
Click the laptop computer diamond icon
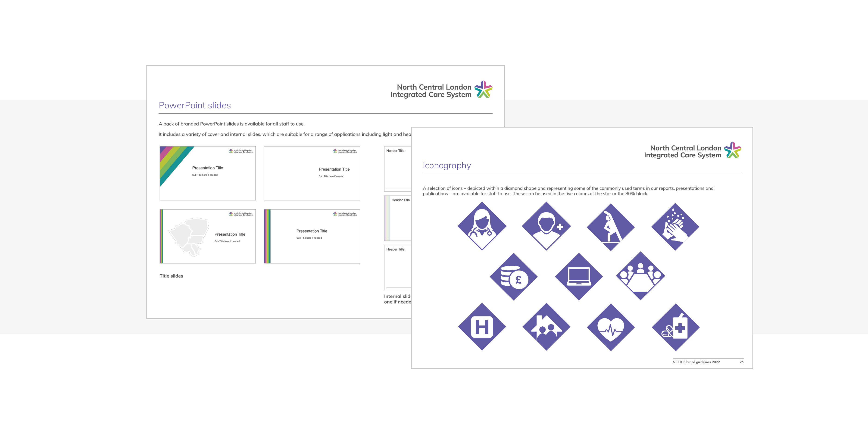(x=579, y=277)
